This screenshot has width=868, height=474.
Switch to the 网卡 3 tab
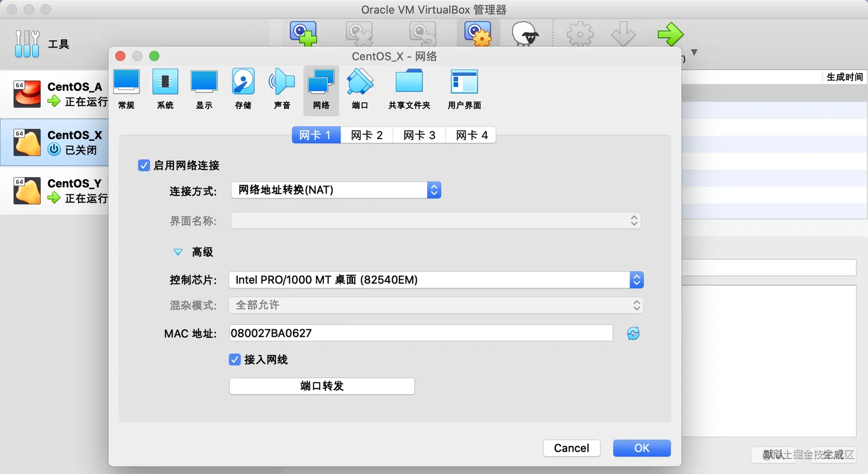pyautogui.click(x=420, y=135)
